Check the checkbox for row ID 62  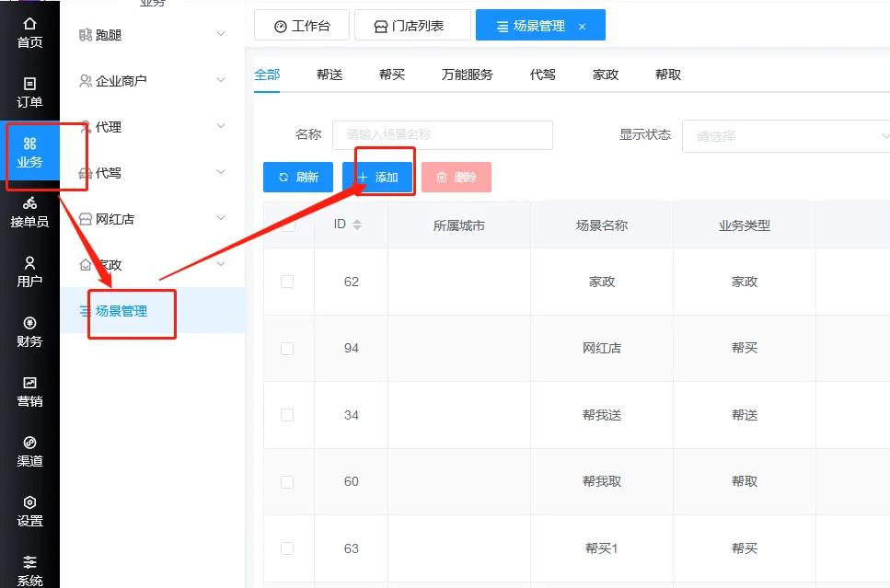pyautogui.click(x=287, y=282)
